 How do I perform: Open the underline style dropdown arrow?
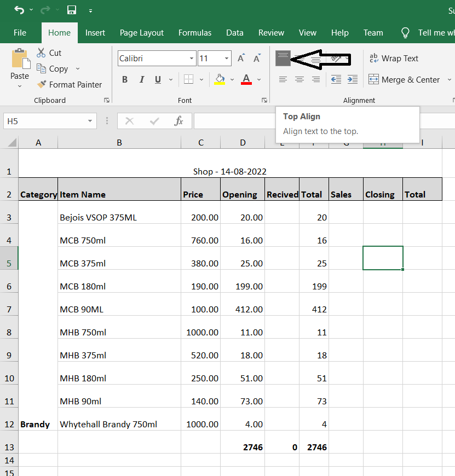point(171,79)
